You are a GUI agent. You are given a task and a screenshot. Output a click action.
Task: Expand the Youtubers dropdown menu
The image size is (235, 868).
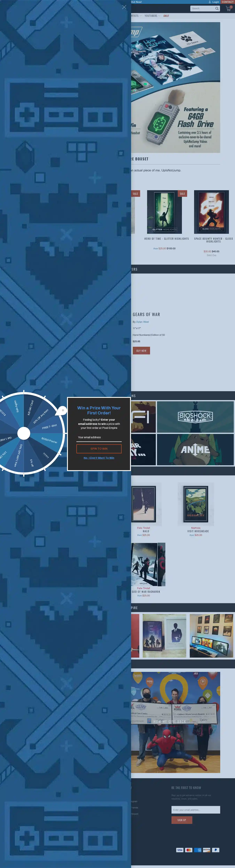click(152, 16)
